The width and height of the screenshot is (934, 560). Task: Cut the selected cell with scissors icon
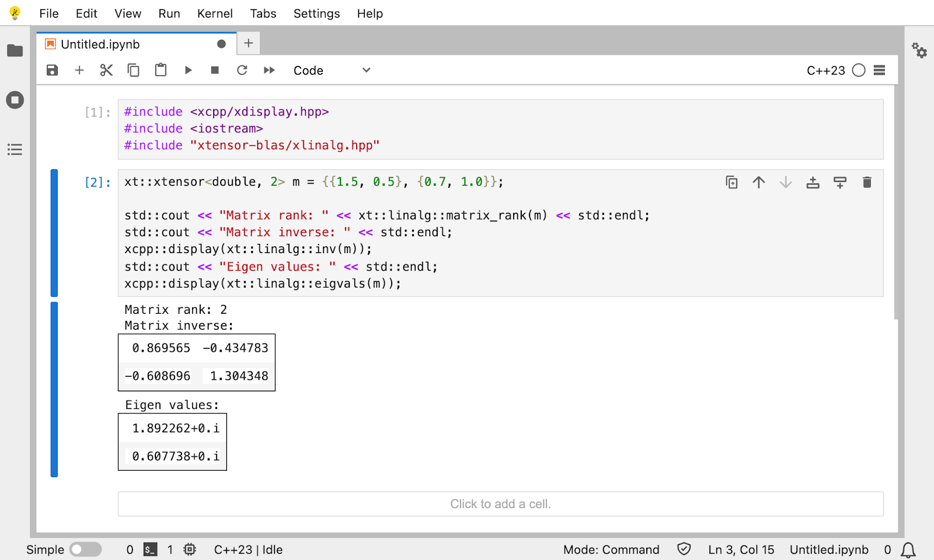[106, 70]
